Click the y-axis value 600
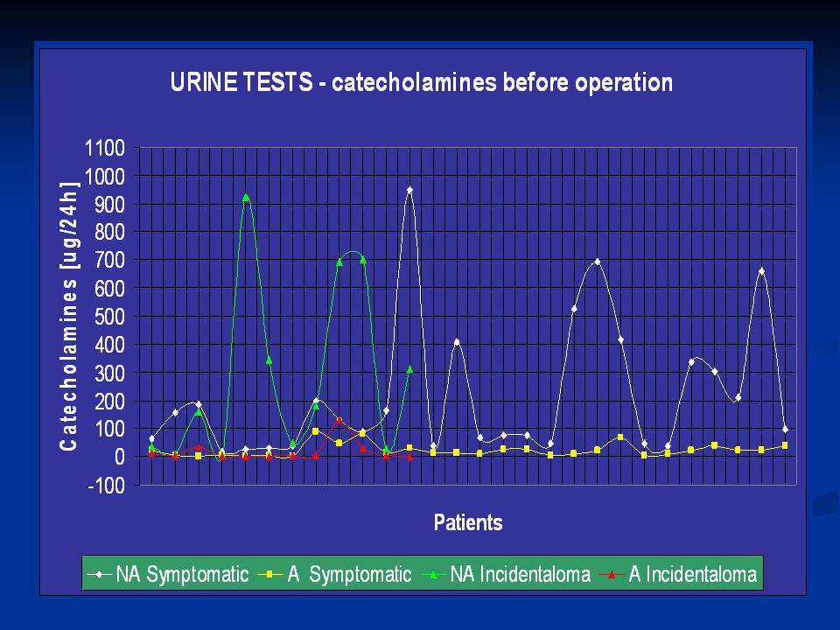 (x=110, y=289)
